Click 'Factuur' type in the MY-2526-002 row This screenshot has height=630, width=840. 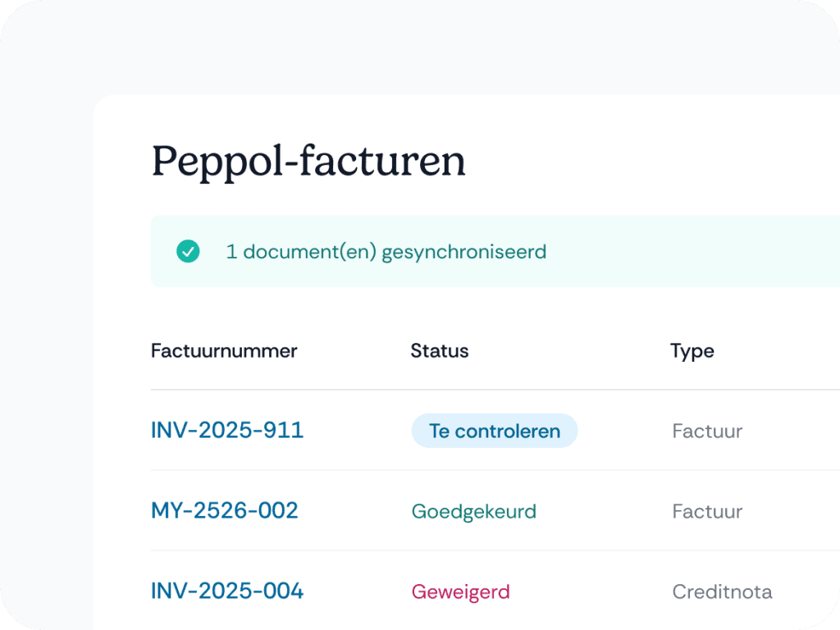point(707,511)
